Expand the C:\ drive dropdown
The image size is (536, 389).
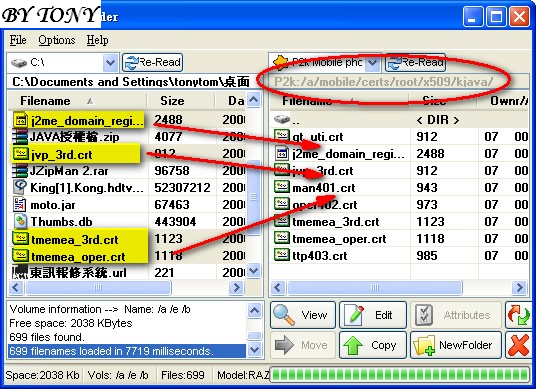point(110,63)
